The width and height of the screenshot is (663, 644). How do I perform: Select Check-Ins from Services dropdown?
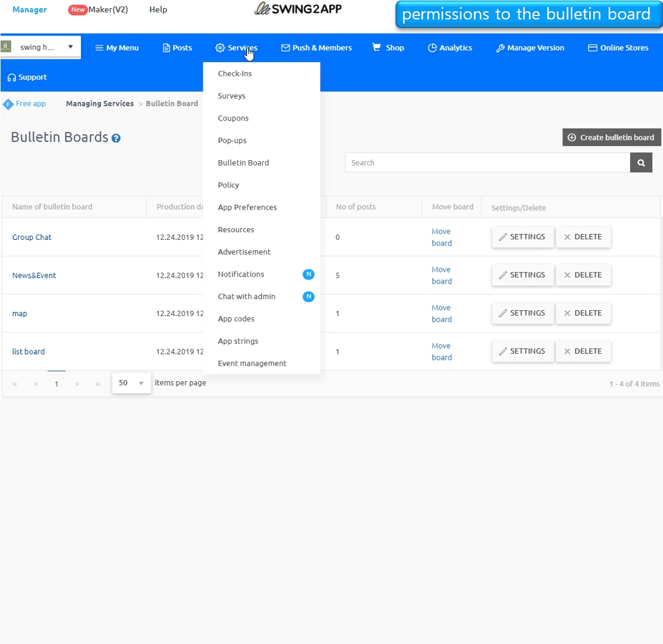pos(261,74)
